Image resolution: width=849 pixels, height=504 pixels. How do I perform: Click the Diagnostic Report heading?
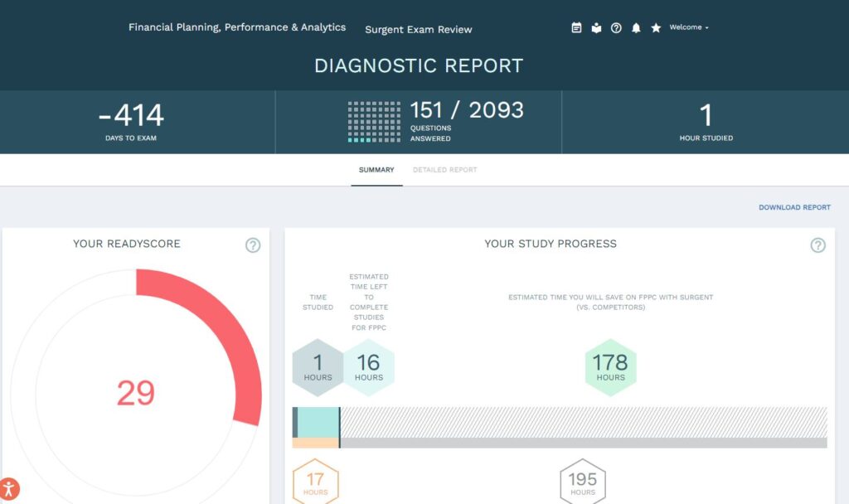(x=419, y=65)
